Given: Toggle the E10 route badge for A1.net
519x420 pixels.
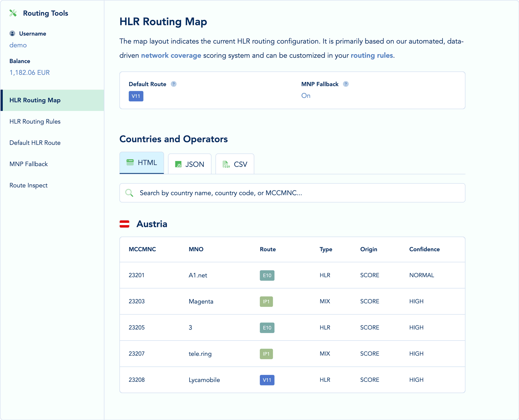Looking at the screenshot, I should coord(267,275).
